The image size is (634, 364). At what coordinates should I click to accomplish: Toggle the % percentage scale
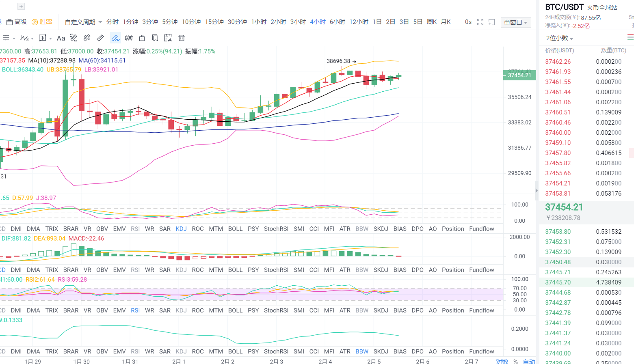click(x=515, y=361)
